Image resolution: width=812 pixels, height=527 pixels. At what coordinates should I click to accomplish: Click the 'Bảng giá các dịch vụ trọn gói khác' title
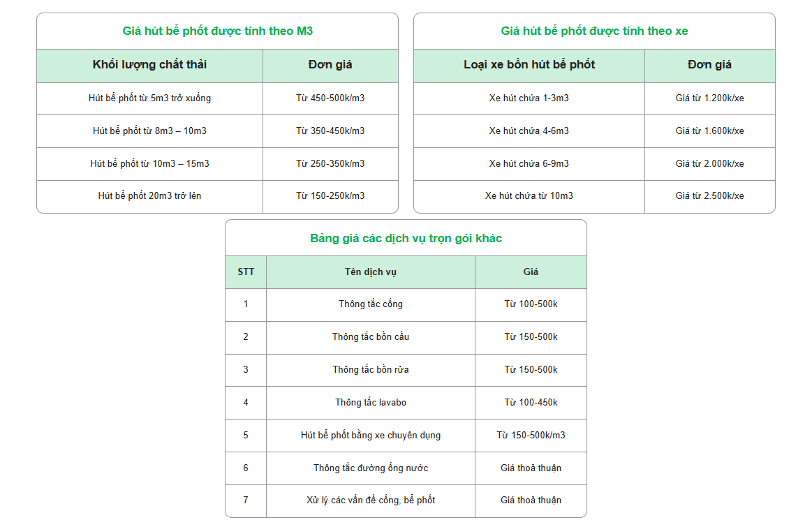[406, 239]
